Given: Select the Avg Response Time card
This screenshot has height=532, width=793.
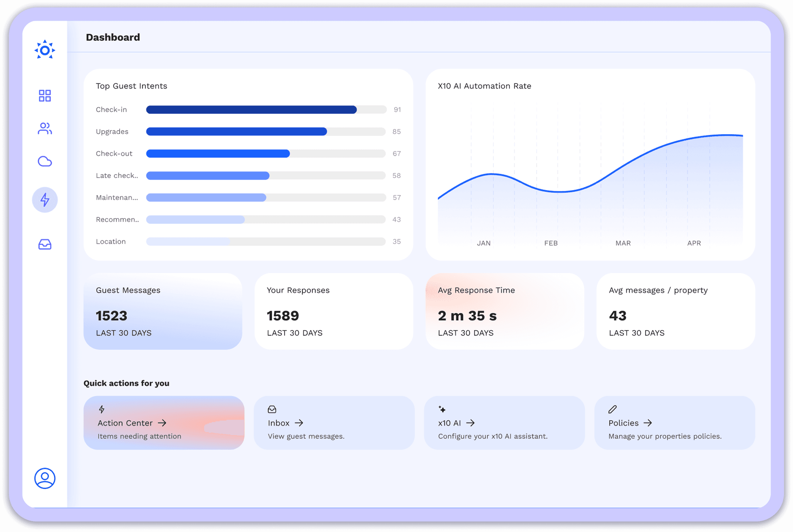Looking at the screenshot, I should (504, 311).
